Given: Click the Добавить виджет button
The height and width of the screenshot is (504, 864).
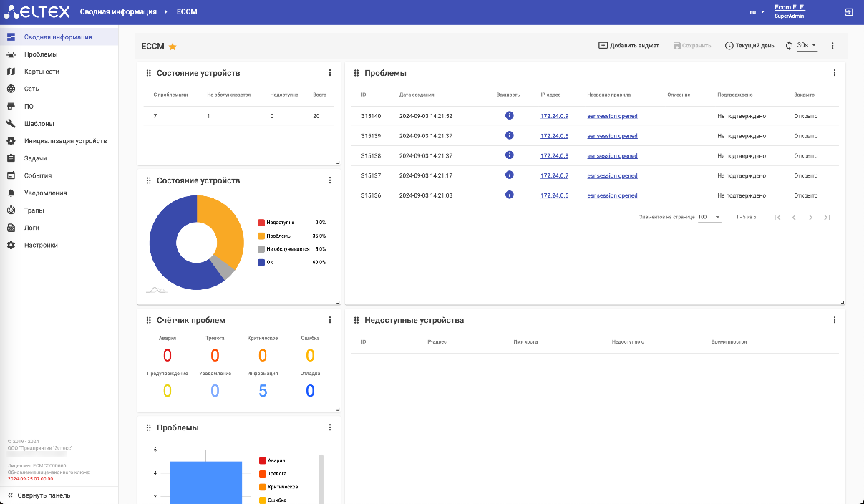Looking at the screenshot, I should click(628, 46).
